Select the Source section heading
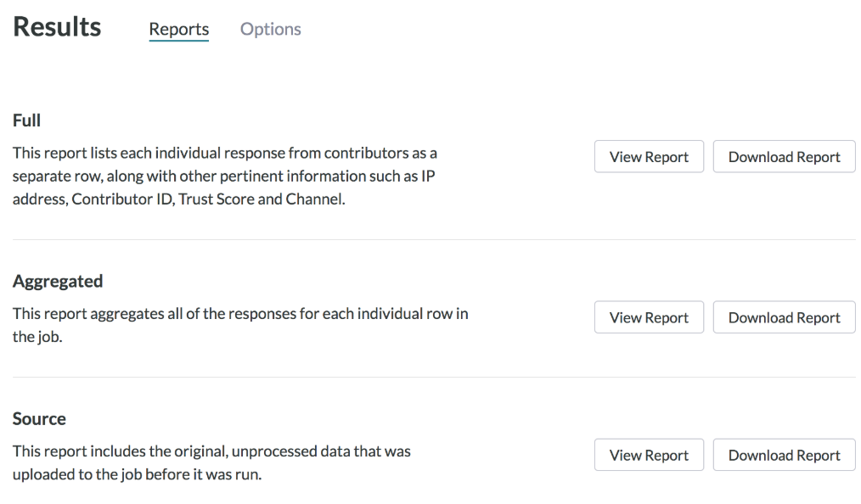 pyautogui.click(x=39, y=418)
